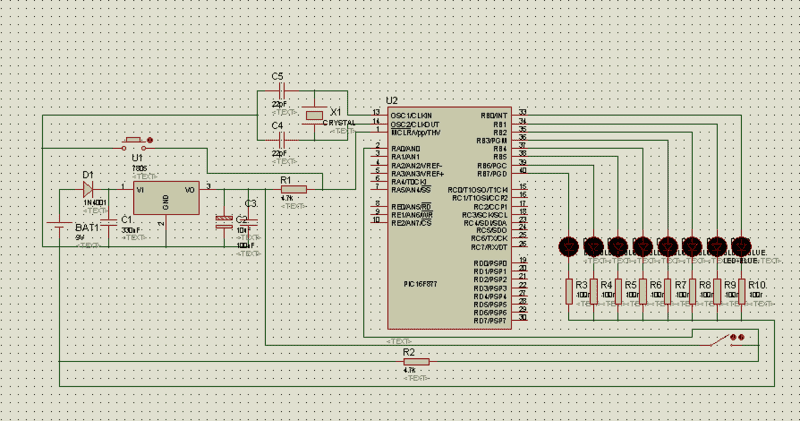The height and width of the screenshot is (421, 800).
Task: Toggle the SPST switch near R10
Action: pos(726,340)
